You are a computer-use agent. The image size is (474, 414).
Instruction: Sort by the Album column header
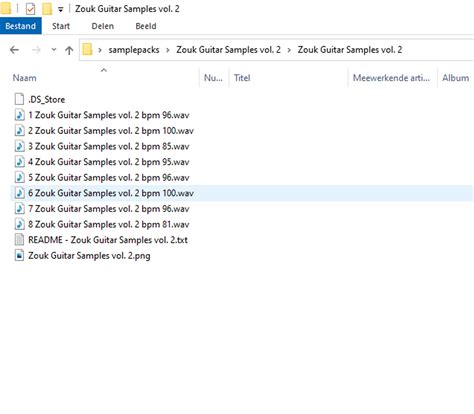coord(455,78)
